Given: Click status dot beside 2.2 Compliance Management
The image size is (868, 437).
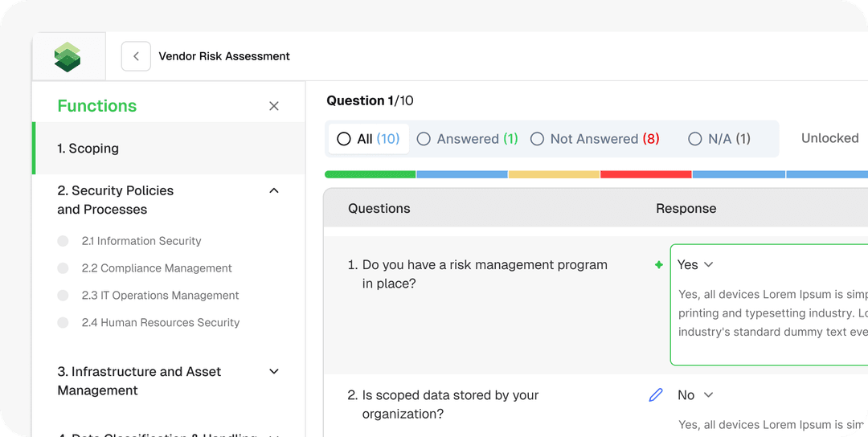Looking at the screenshot, I should click(x=63, y=268).
